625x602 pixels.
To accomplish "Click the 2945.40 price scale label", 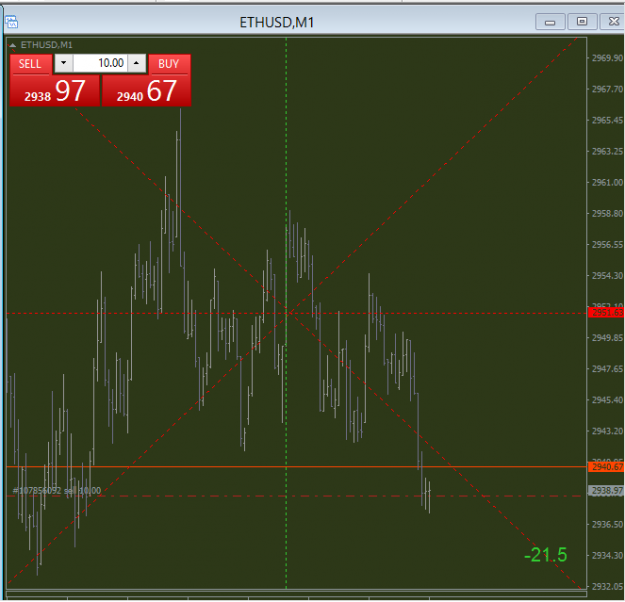I will coord(607,400).
